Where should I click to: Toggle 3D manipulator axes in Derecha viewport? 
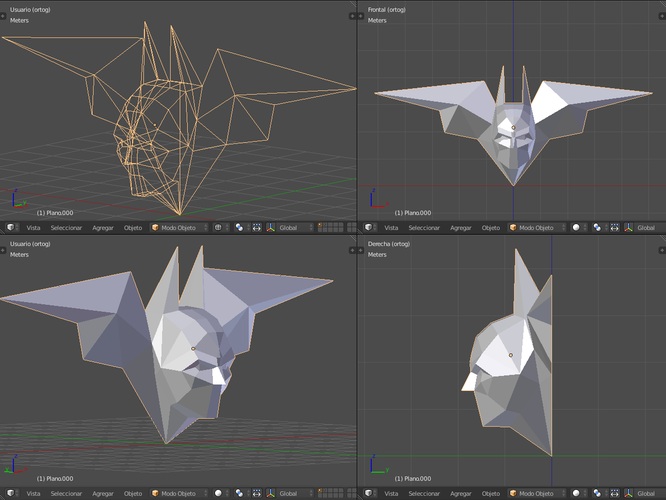point(629,493)
